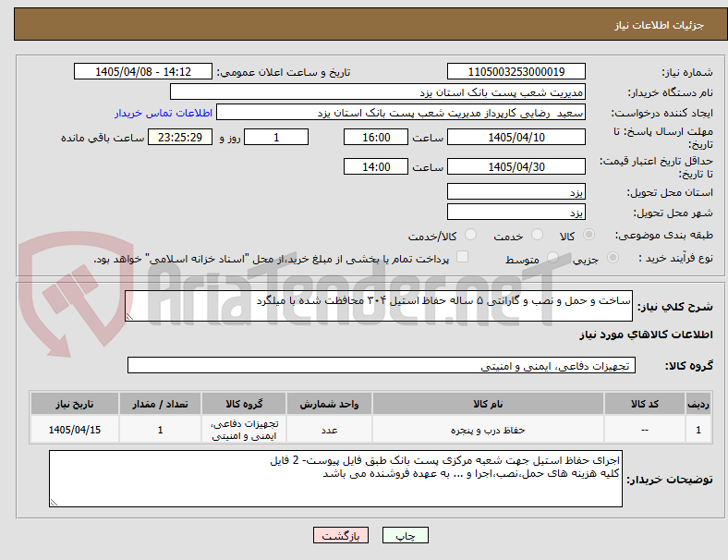The width and height of the screenshot is (728, 560).
Task: Click the delivery city field یزد
Action: click(516, 212)
